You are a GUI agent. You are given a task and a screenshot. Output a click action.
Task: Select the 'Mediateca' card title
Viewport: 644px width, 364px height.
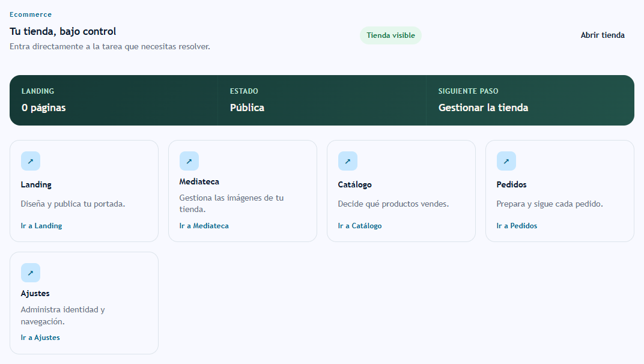click(199, 181)
